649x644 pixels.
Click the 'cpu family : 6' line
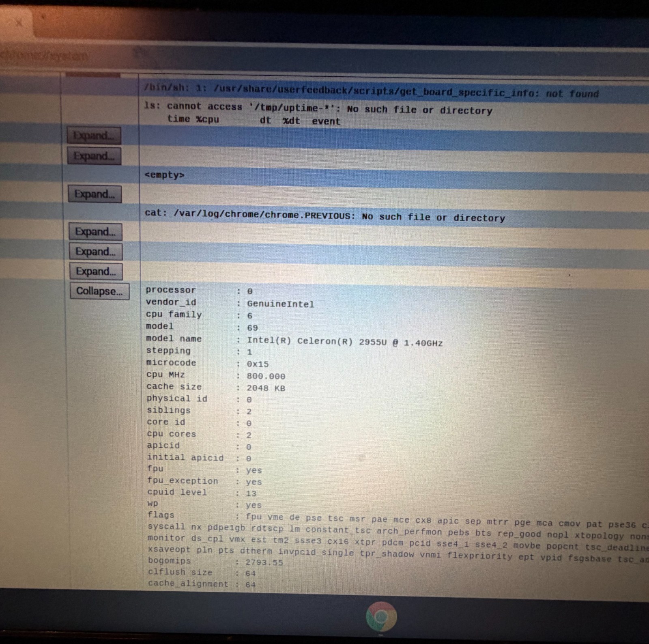(199, 315)
